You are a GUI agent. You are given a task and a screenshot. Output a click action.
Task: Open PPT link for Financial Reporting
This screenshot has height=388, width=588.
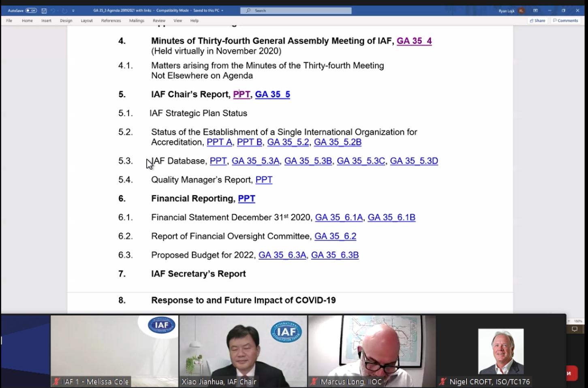tap(246, 199)
